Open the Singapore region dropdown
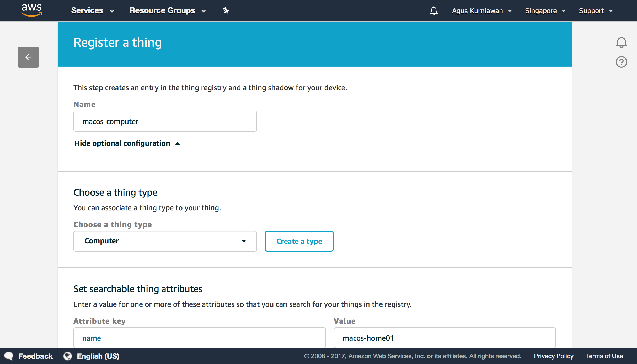This screenshot has height=364, width=637. pos(545,11)
